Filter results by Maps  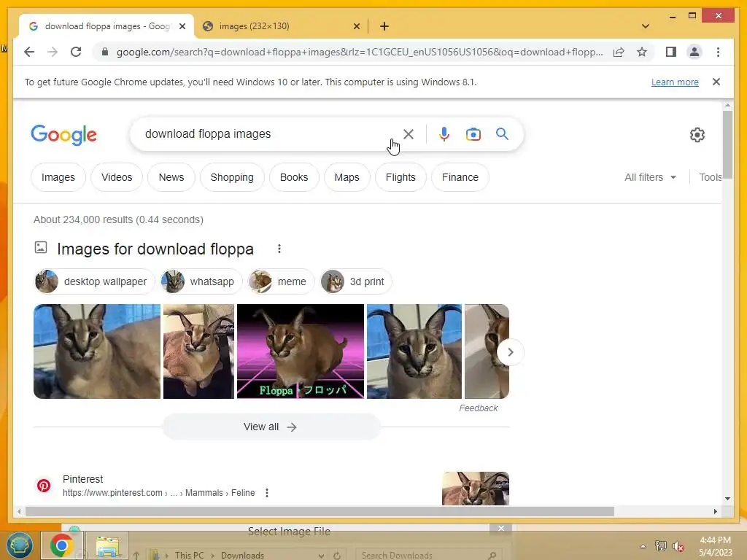pos(347,177)
